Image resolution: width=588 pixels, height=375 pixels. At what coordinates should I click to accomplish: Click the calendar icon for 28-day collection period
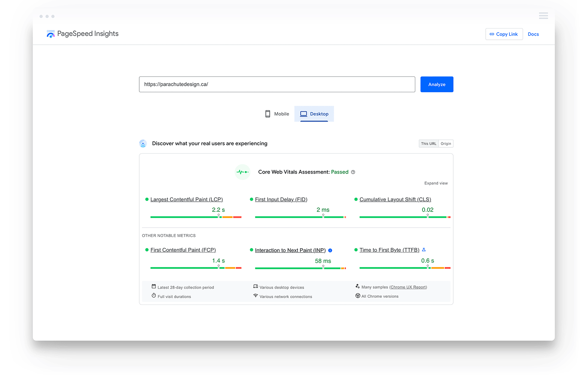[154, 286]
